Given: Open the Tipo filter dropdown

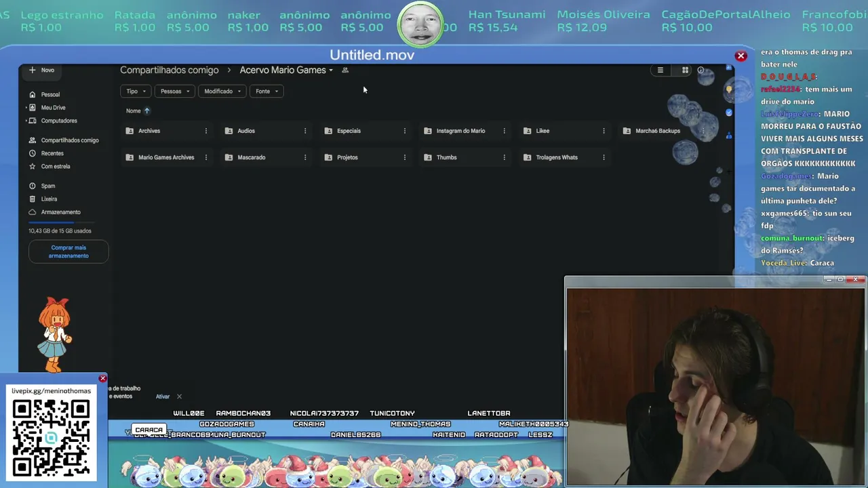Looking at the screenshot, I should [136, 91].
